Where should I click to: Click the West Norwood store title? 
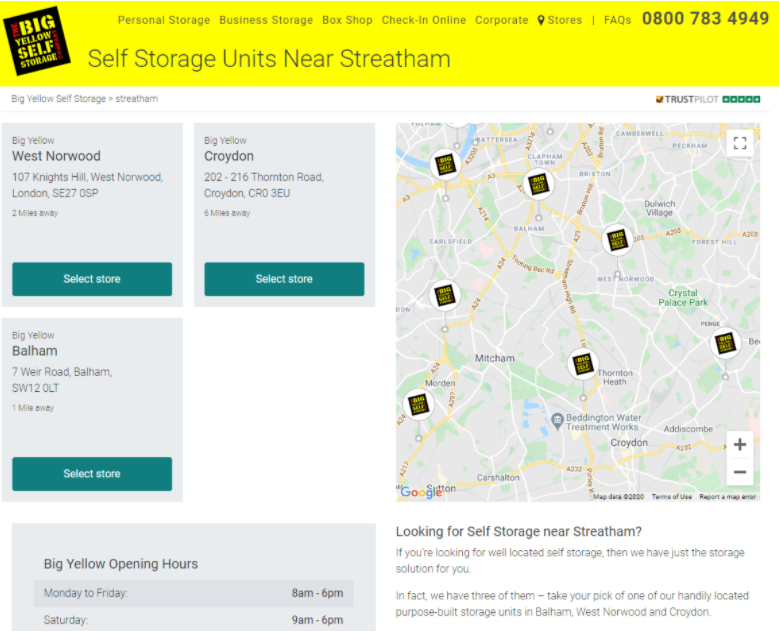pos(56,156)
